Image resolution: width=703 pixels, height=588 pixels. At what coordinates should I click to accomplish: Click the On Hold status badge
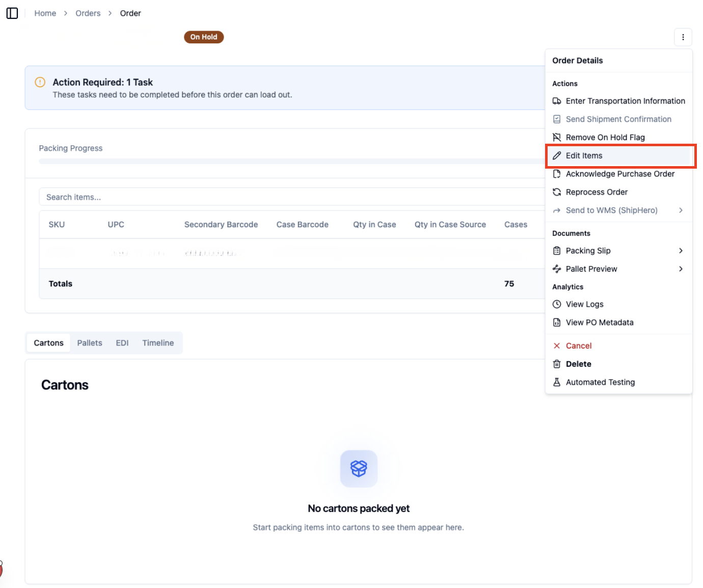[x=204, y=37]
